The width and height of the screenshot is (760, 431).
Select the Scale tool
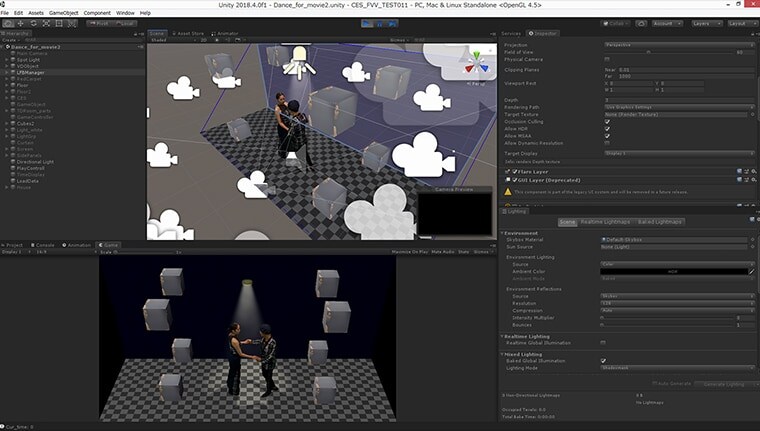(x=46, y=22)
